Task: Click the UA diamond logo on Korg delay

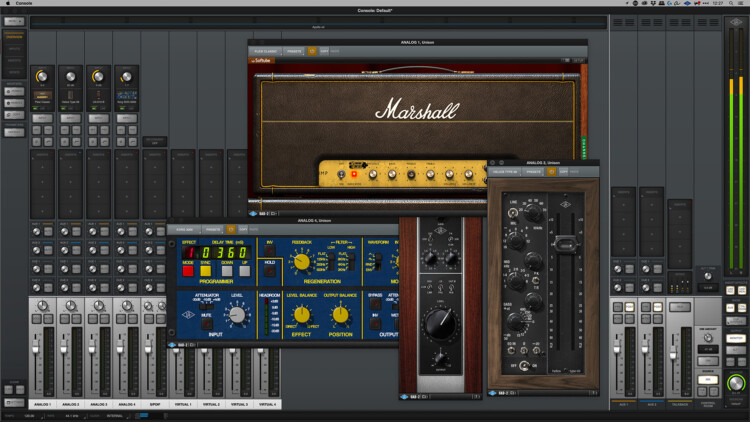Action: [188, 314]
